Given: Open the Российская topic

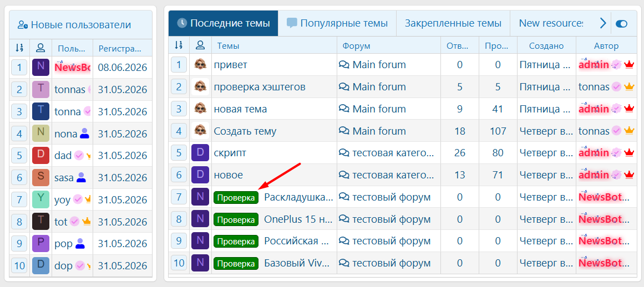Looking at the screenshot, I should click(297, 241).
